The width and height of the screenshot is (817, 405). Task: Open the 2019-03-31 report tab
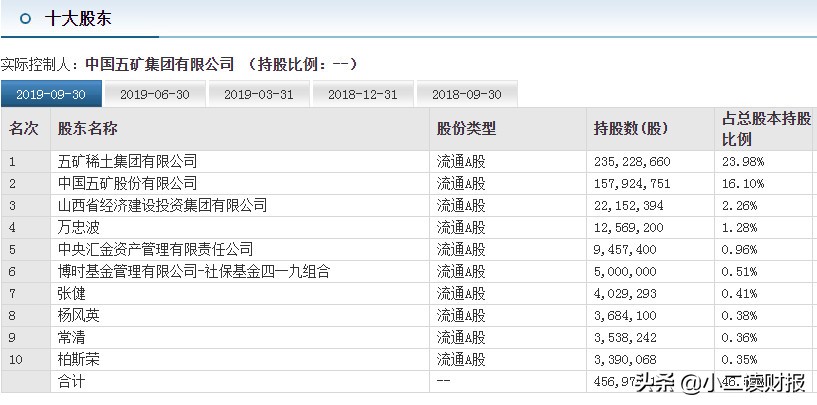258,94
